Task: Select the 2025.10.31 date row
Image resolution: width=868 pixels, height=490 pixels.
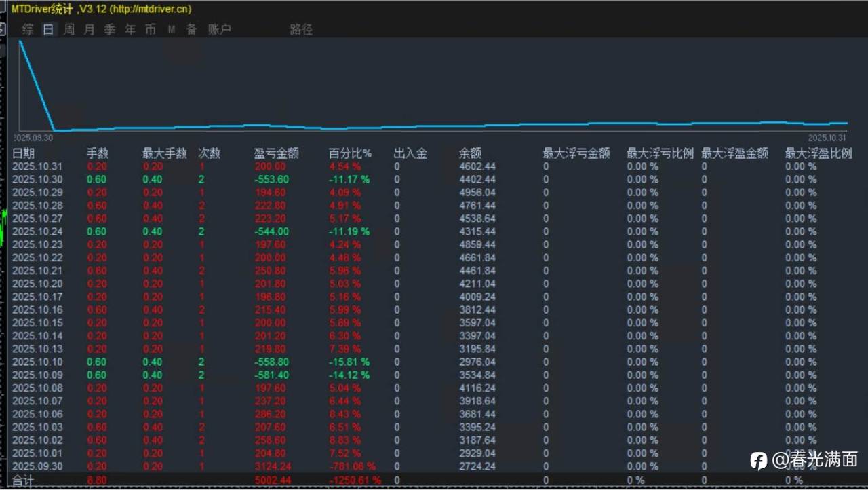Action: pos(434,166)
